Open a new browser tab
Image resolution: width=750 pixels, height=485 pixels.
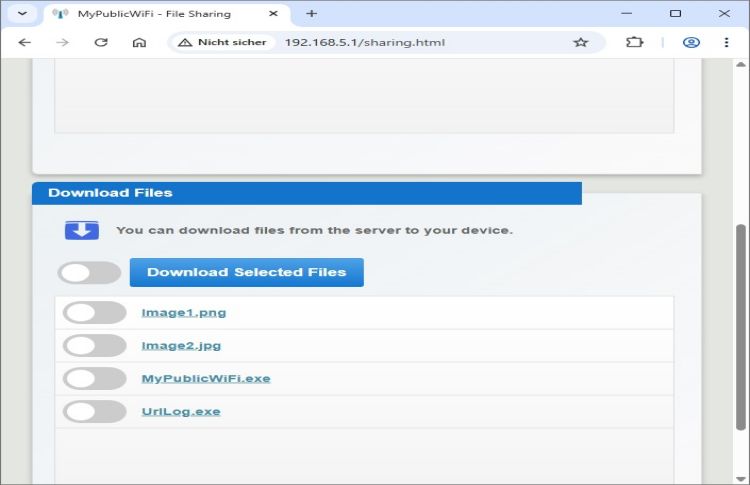311,13
